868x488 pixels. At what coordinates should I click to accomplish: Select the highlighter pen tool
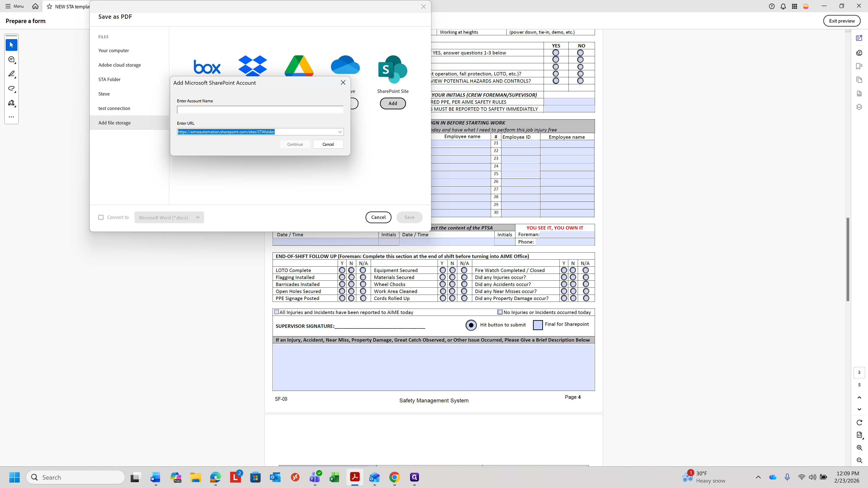click(12, 74)
